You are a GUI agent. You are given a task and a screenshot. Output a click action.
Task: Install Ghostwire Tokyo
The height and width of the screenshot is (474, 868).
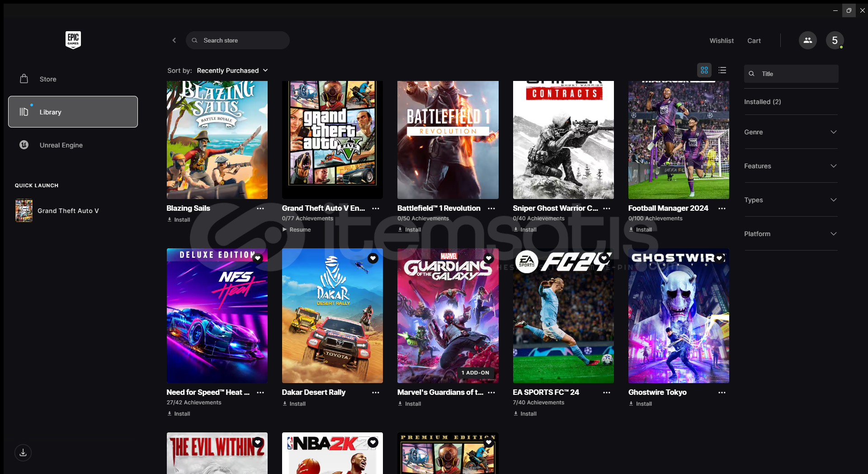[641, 404]
